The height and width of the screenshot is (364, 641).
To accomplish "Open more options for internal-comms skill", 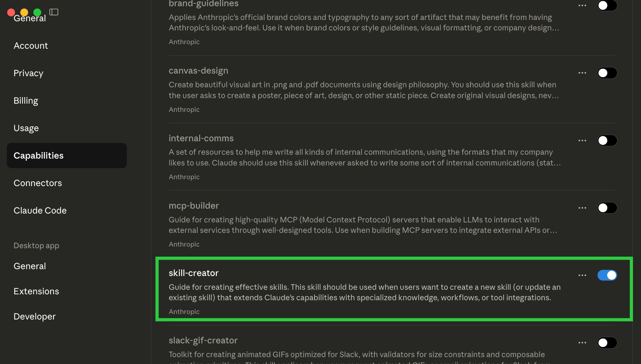I will point(582,141).
